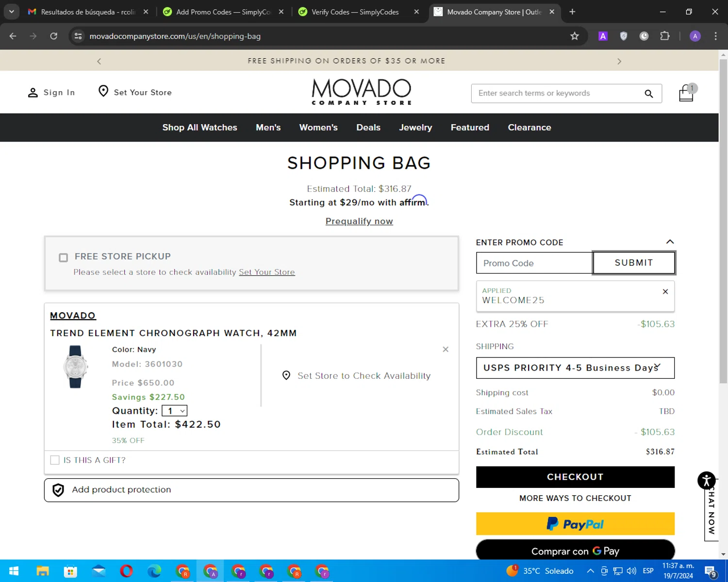Screen dimensions: 728x582
Task: Click Add product protection button
Action: coord(251,490)
